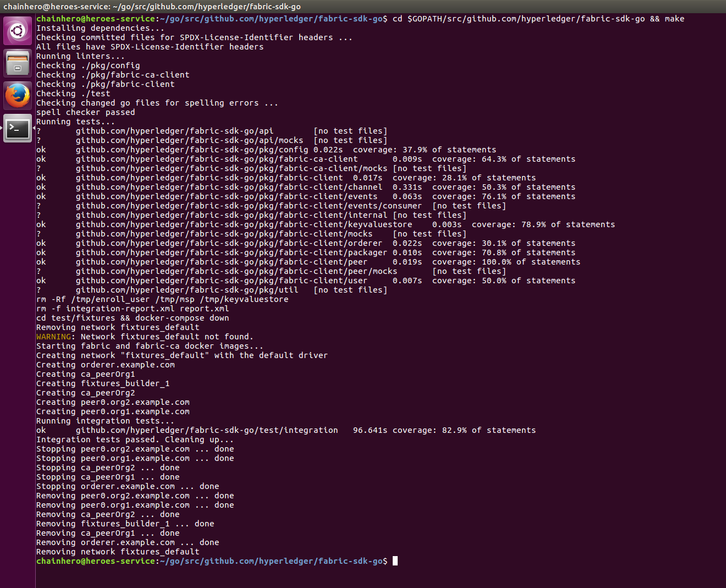
Task: Click 'coverage: 37.9% of statements' text
Action: 425,150
